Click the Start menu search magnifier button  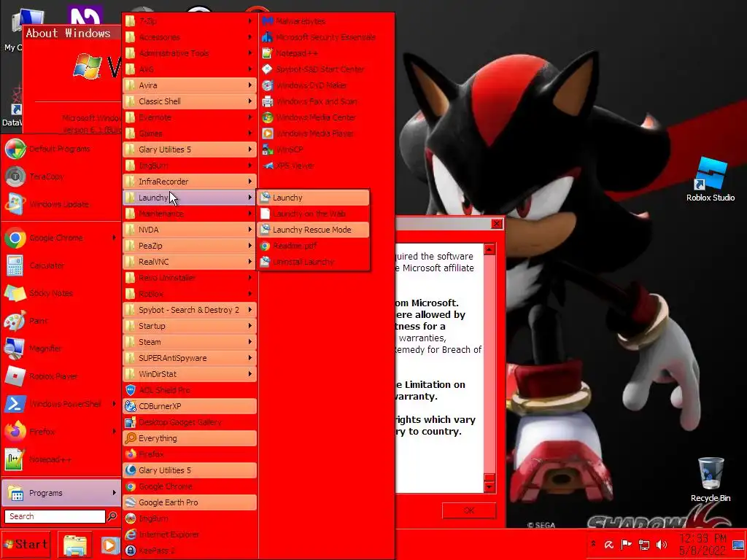pyautogui.click(x=112, y=516)
